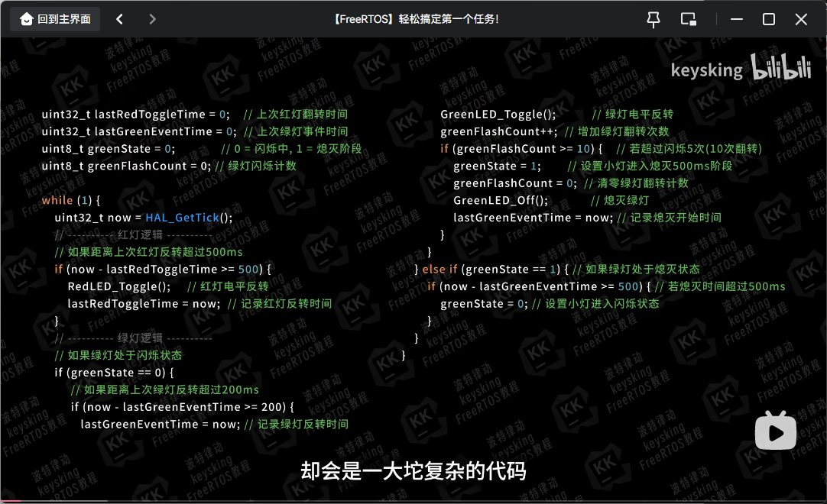This screenshot has height=504, width=827.
Task: Click the video title 【FreeRTOS】轻松搞定第一个任务!
Action: click(x=416, y=20)
